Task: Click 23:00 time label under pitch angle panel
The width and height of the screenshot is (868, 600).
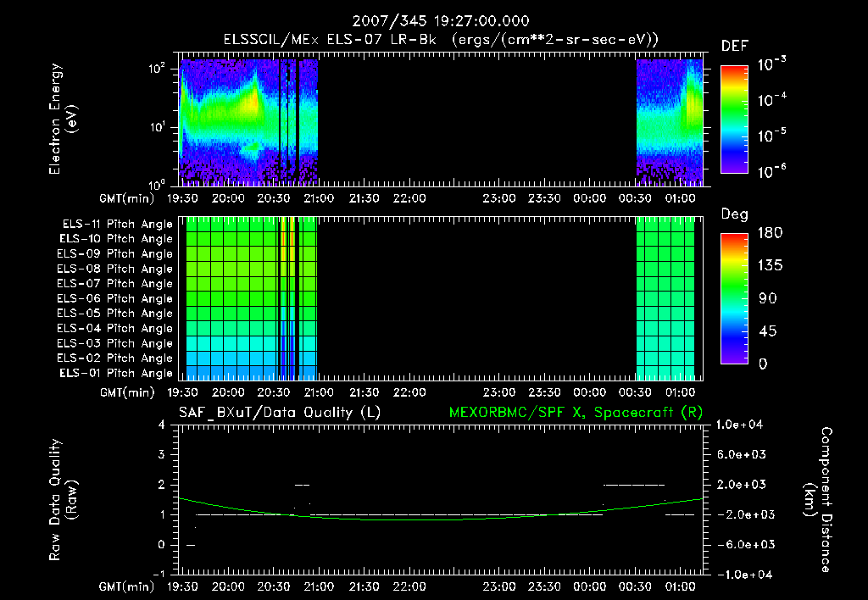Action: pos(498,392)
